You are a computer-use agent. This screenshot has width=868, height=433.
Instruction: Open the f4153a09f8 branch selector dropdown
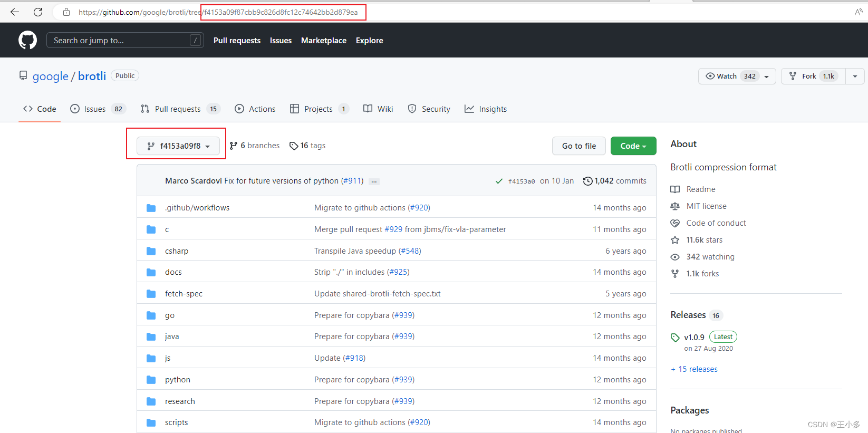(x=178, y=146)
